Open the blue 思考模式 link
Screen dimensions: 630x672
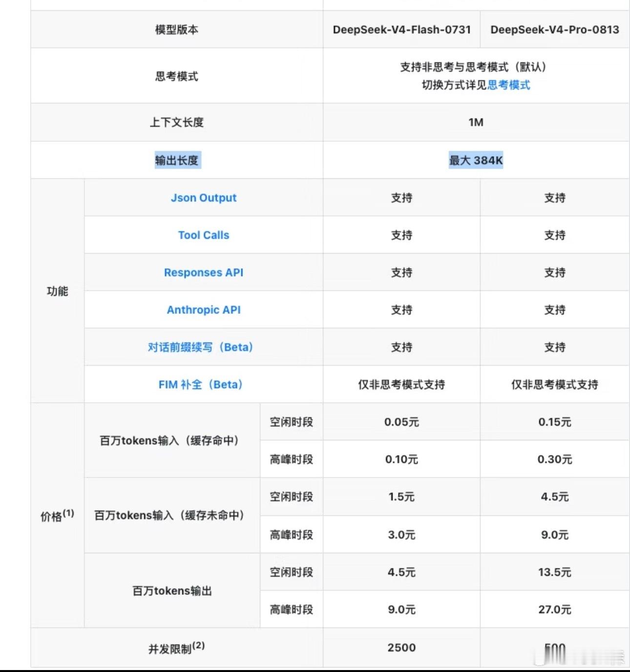(x=509, y=85)
